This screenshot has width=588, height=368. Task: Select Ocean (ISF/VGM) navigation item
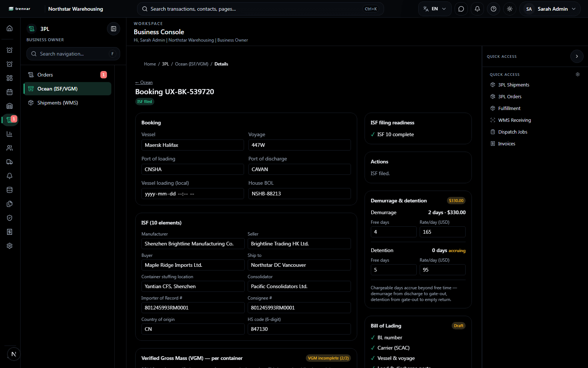68,89
